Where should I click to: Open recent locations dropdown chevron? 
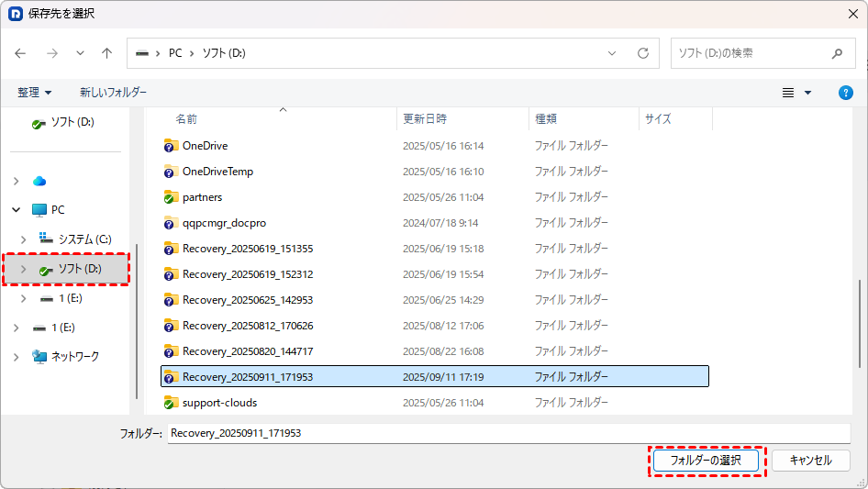pyautogui.click(x=80, y=53)
